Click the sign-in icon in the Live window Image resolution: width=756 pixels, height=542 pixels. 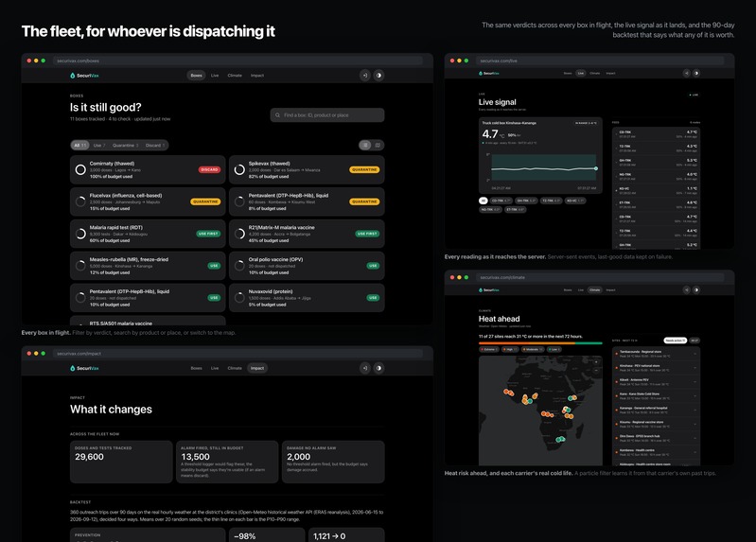click(687, 73)
